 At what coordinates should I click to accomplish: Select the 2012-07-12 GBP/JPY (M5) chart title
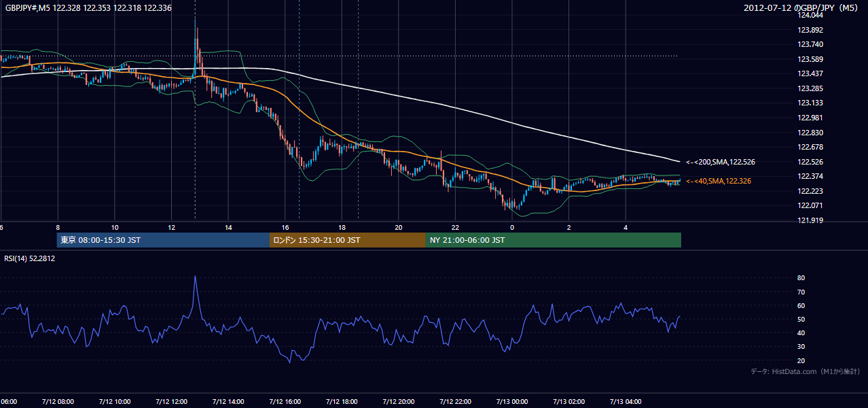pos(802,8)
